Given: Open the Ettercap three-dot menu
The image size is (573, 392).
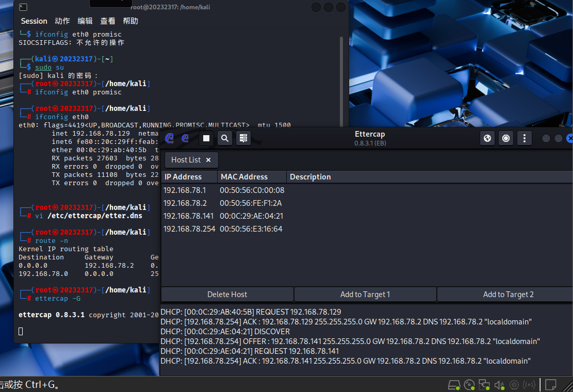Looking at the screenshot, I should click(525, 138).
